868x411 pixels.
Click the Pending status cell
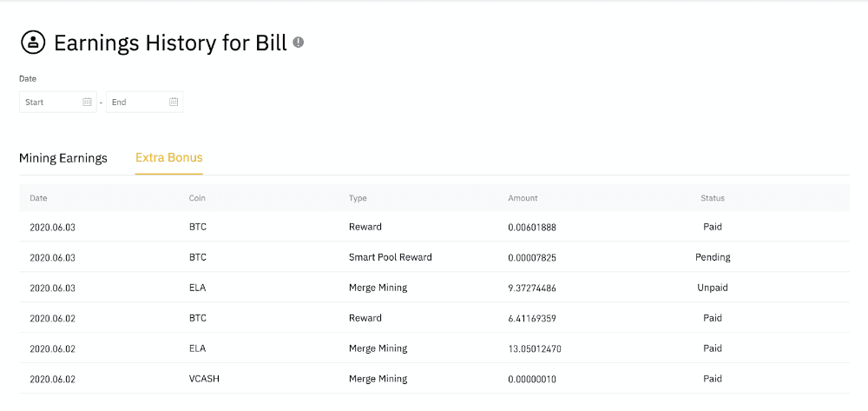click(x=713, y=257)
